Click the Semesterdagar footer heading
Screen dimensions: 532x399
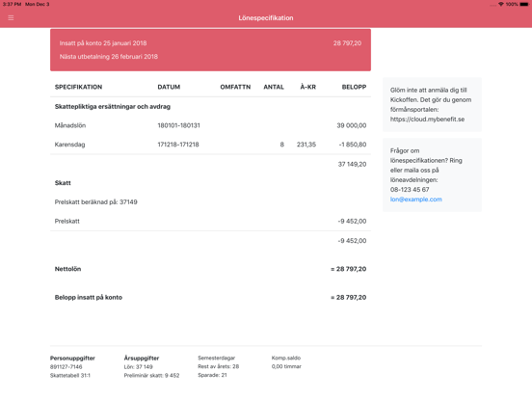[x=217, y=358]
